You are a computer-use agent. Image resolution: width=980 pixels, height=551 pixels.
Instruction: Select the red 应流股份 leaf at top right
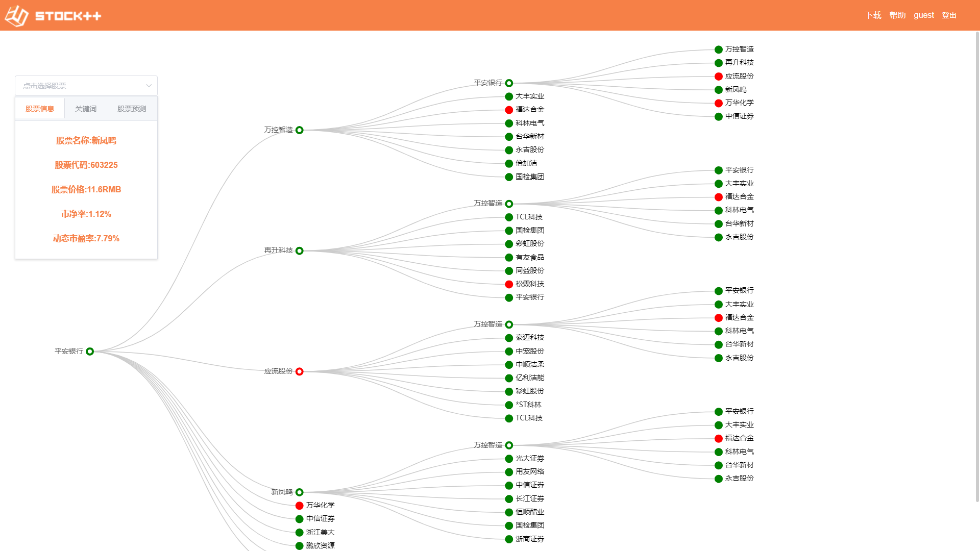[x=719, y=77]
